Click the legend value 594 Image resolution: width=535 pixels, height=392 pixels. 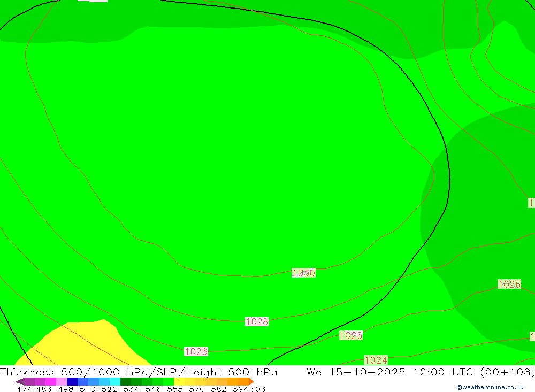click(241, 389)
